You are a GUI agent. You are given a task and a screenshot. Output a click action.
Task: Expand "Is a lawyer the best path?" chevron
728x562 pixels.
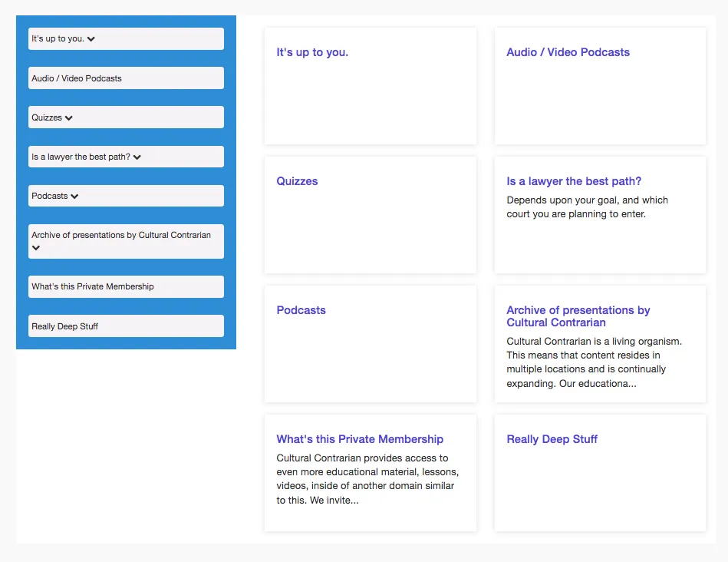coord(137,157)
